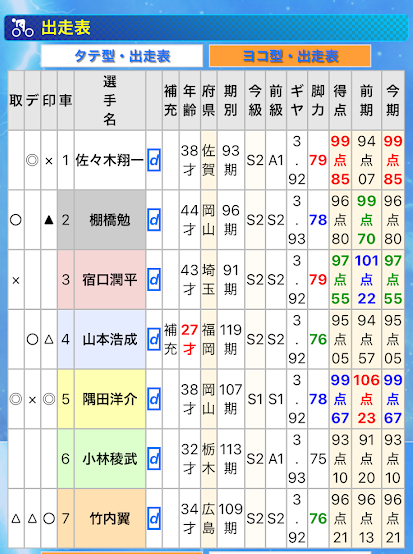The width and height of the screenshot is (413, 554).
Task: Click the ギヤ column header
Action: tap(297, 101)
